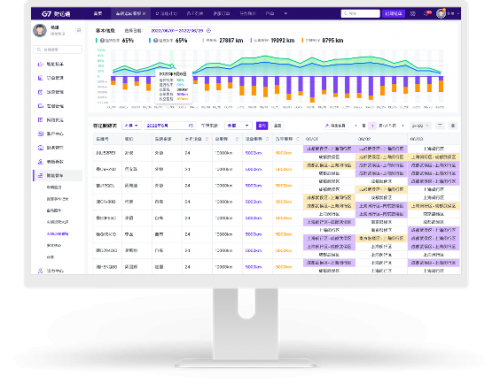Screen dimensions: 500x390
Task: Open bottom sidebar item with person icon
Action: 50,271
